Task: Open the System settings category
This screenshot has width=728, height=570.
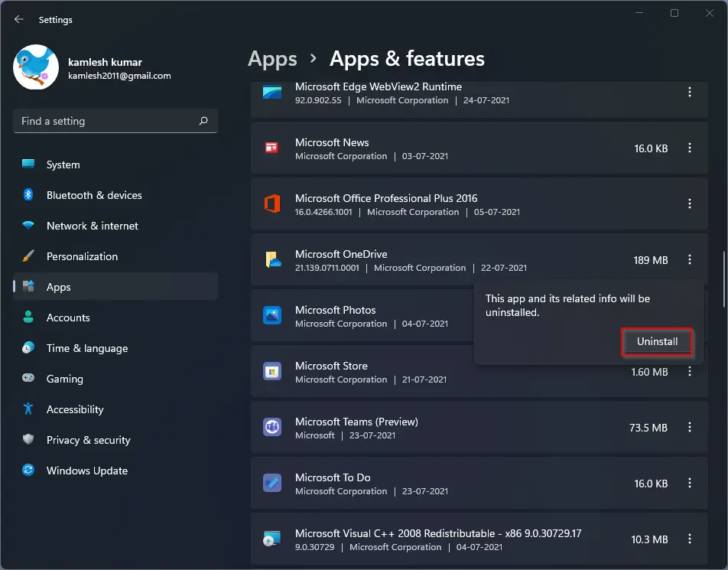Action: coord(115,164)
